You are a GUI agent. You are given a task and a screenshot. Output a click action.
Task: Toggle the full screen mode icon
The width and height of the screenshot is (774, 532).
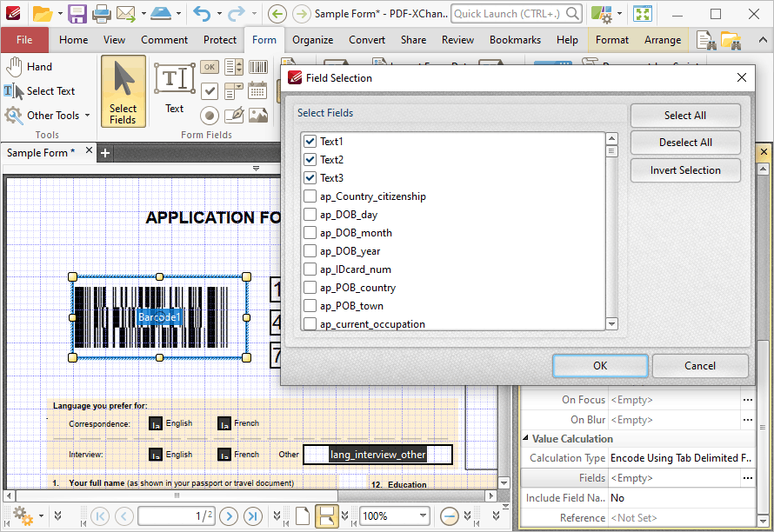tap(643, 14)
